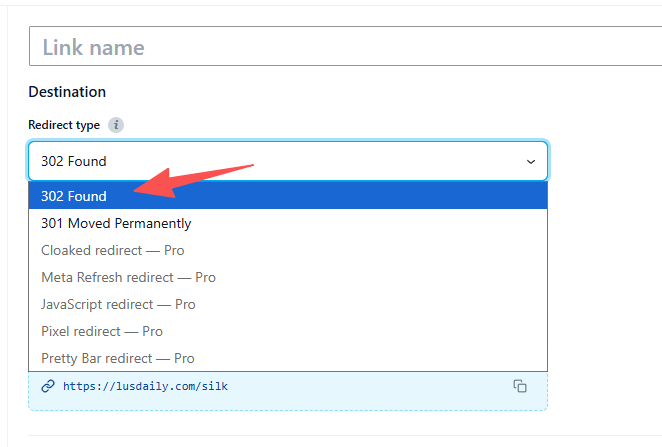Select Pixel redirect — Pro entry
The width and height of the screenshot is (662, 447).
point(288,331)
